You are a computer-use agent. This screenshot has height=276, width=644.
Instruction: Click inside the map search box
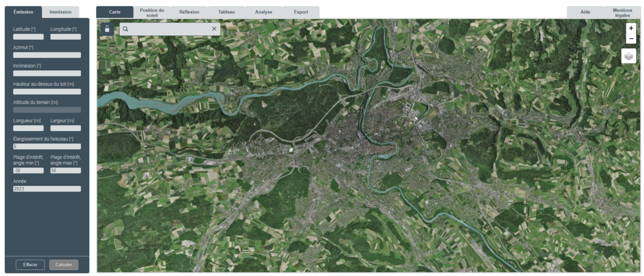pos(170,29)
